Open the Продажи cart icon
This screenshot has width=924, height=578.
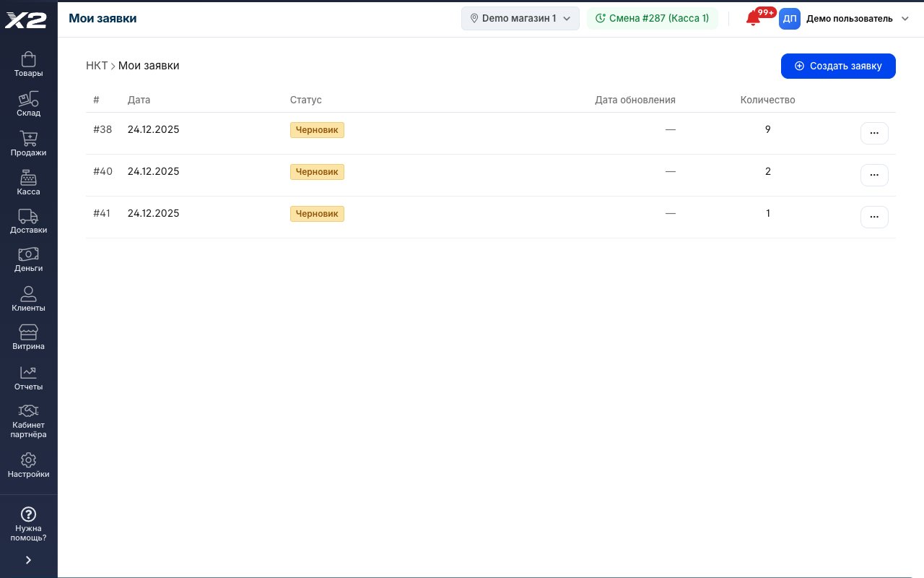[x=28, y=144]
